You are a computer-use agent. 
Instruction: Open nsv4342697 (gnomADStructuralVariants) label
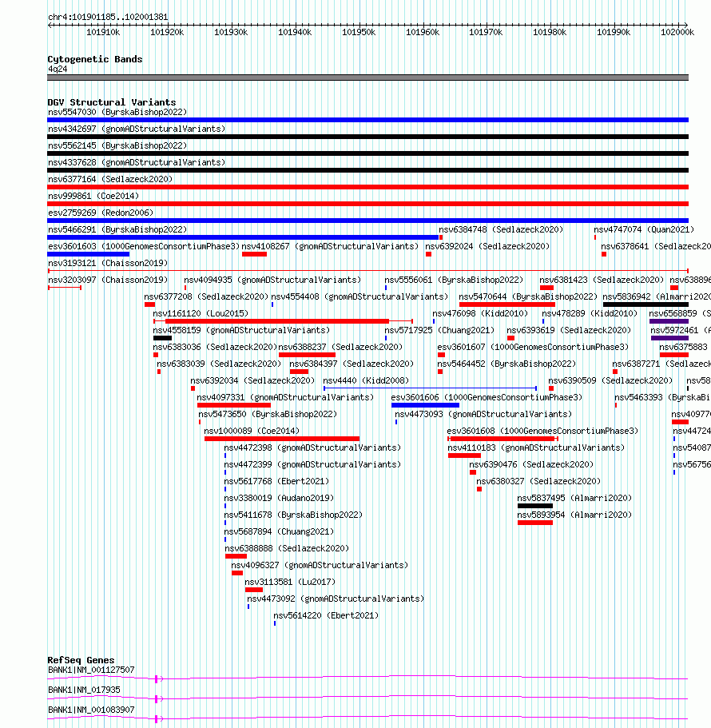137,129
